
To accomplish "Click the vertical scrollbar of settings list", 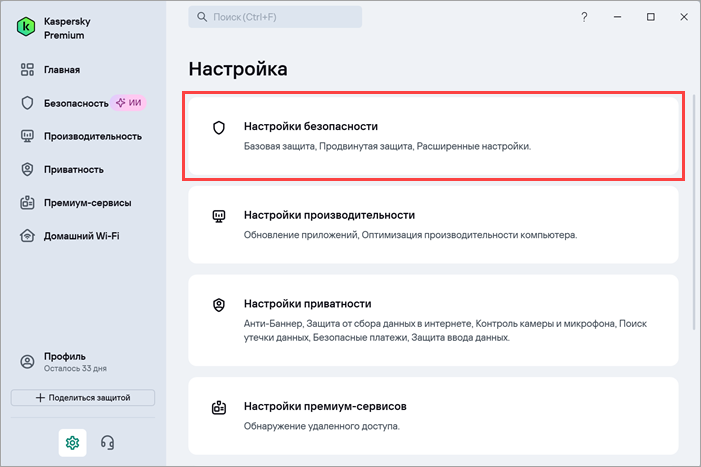I will [x=694, y=212].
